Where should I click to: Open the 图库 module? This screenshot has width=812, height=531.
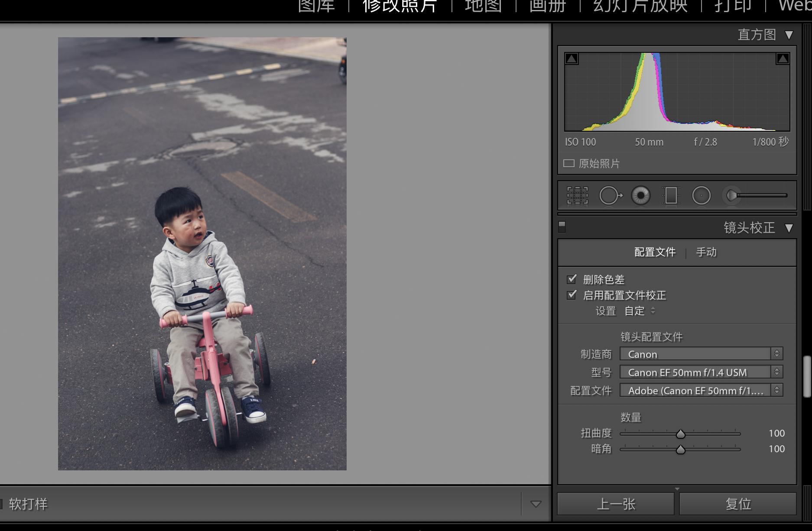point(316,6)
